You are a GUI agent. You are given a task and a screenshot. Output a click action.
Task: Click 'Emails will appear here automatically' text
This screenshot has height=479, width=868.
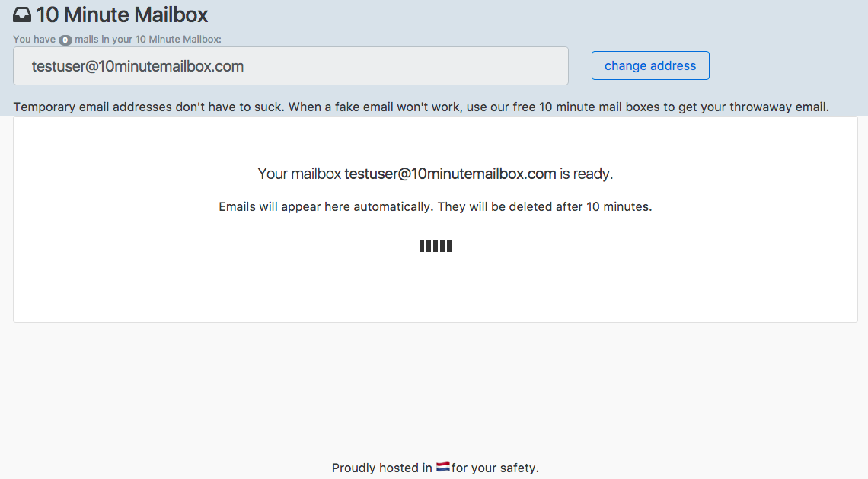pyautogui.click(x=325, y=206)
